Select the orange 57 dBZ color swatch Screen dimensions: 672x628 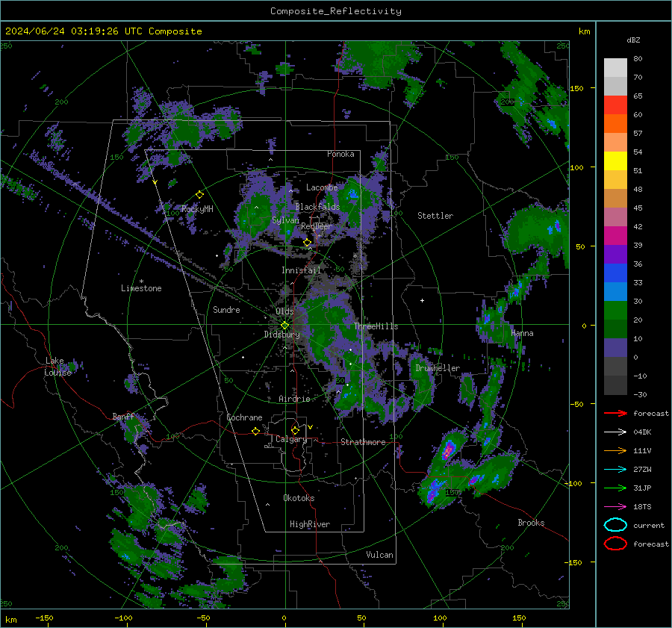coord(615,123)
